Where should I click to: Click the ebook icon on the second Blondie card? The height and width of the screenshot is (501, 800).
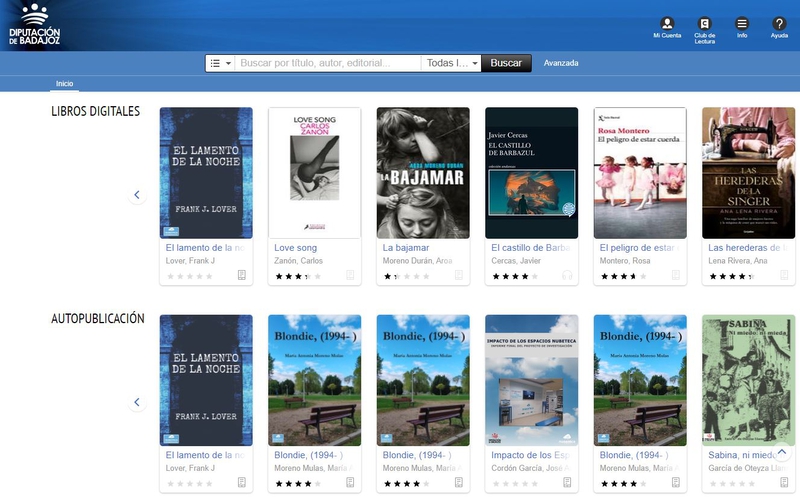[459, 482]
